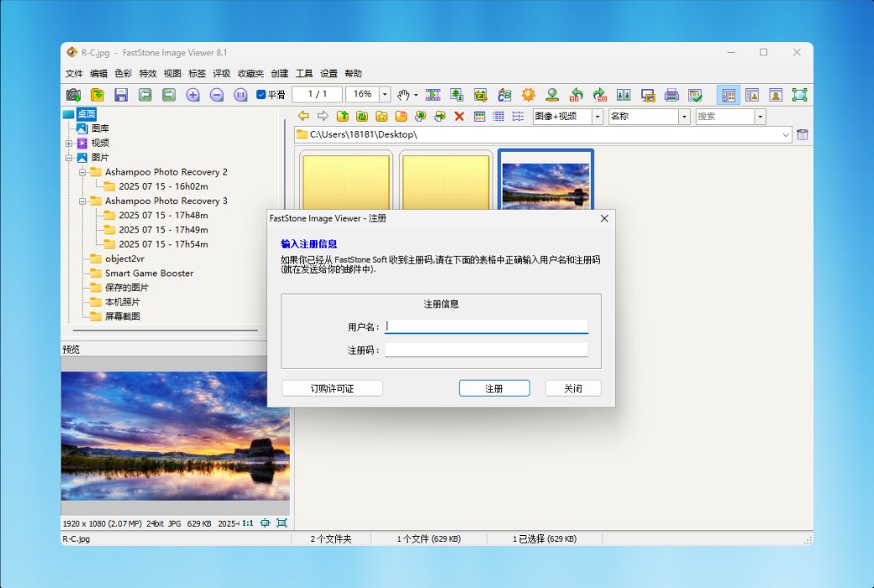The width and height of the screenshot is (874, 588).
Task: Click the Zoom Out minus icon
Action: click(x=217, y=95)
